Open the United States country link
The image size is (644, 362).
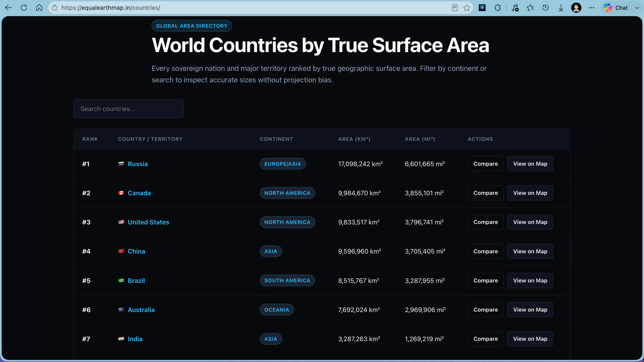point(148,222)
